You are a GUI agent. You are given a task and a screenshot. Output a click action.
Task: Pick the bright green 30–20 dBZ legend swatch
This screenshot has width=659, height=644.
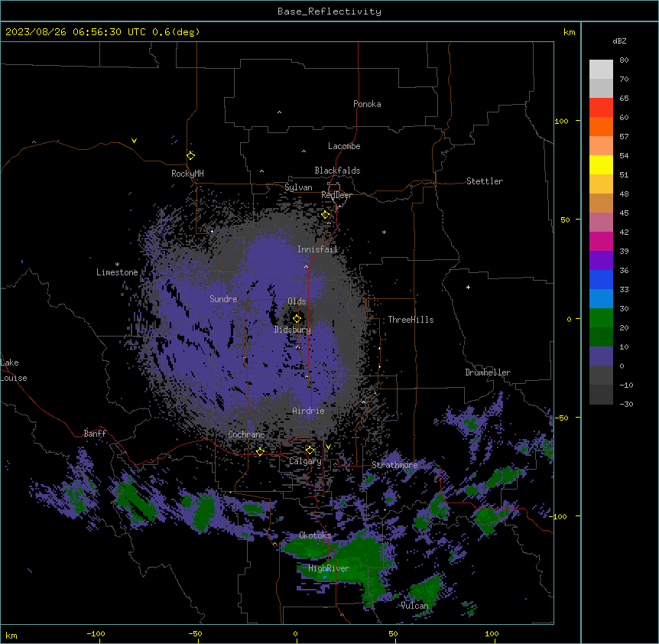tap(601, 318)
